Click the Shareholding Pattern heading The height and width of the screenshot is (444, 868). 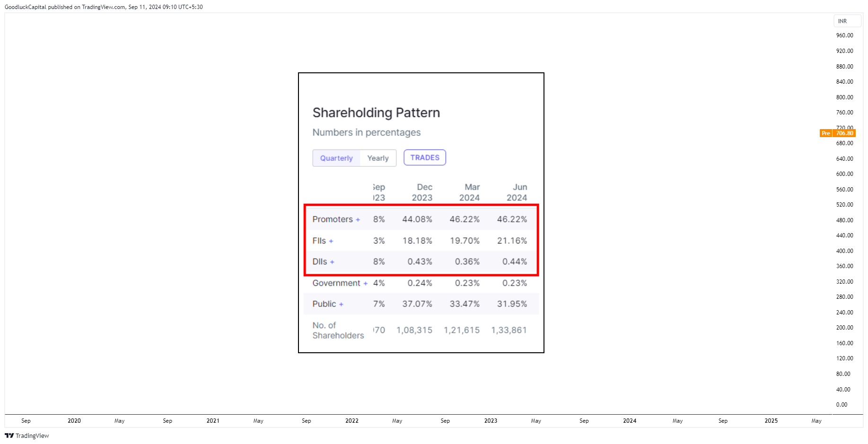point(376,113)
